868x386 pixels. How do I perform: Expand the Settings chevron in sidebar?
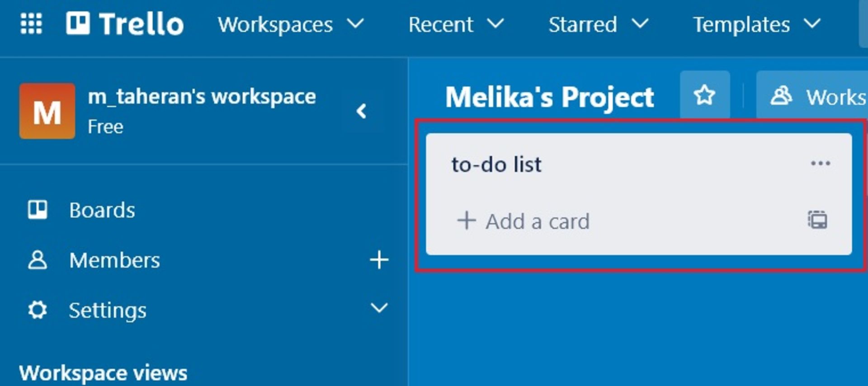379,308
